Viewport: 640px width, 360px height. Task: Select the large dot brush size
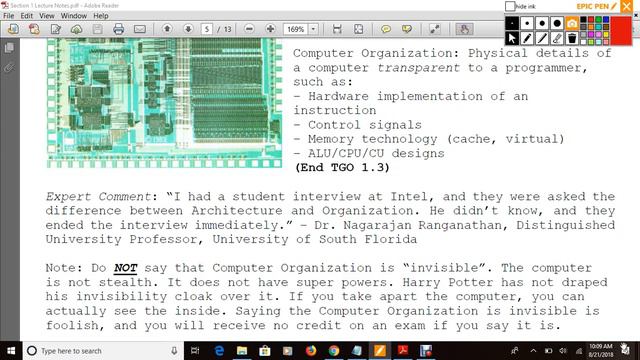[557, 23]
